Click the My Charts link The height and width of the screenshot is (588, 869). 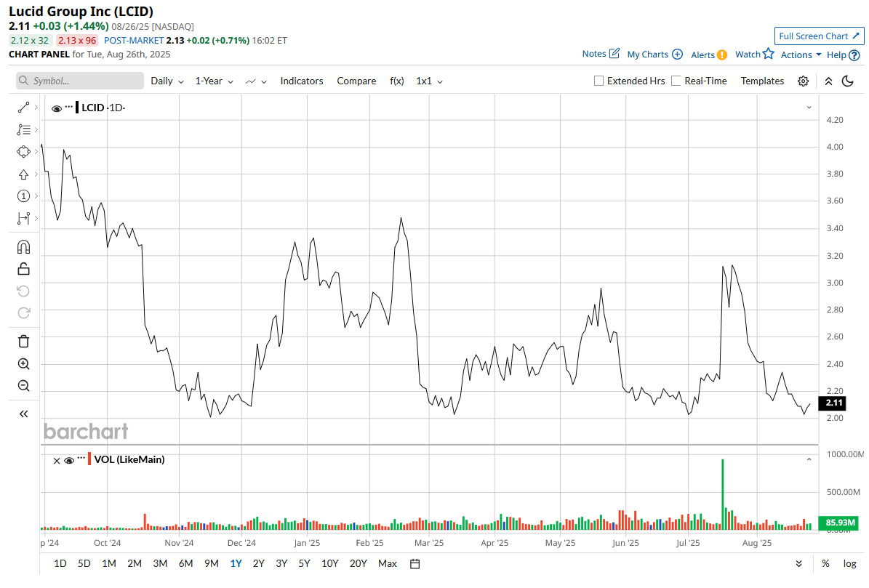click(648, 55)
